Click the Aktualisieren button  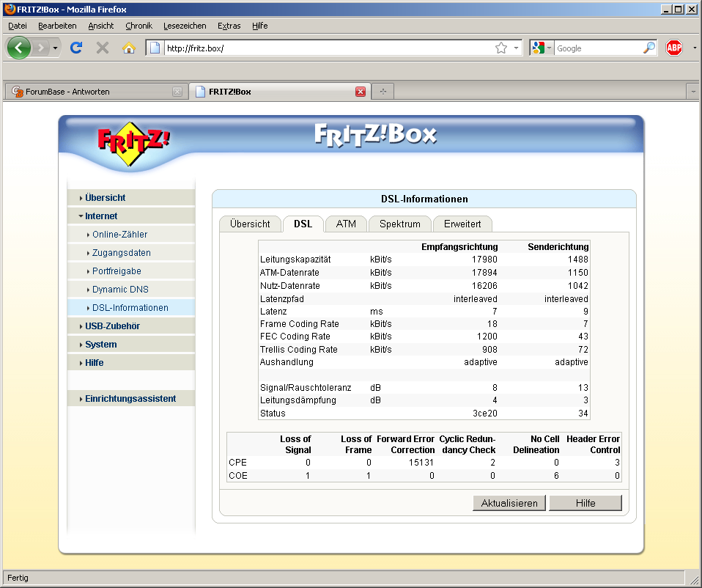pos(509,503)
